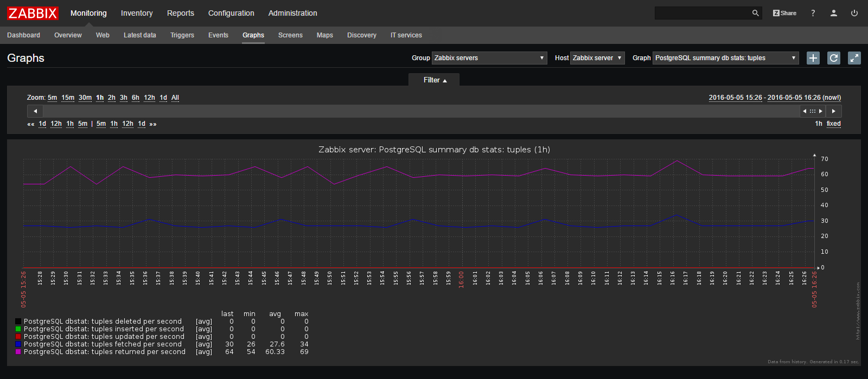Set zoom to 5m

52,98
